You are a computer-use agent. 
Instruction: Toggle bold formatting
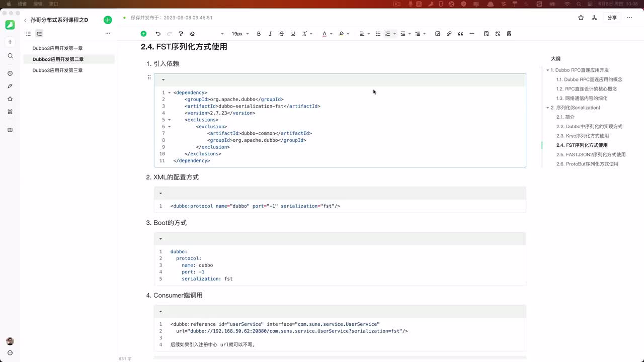259,34
